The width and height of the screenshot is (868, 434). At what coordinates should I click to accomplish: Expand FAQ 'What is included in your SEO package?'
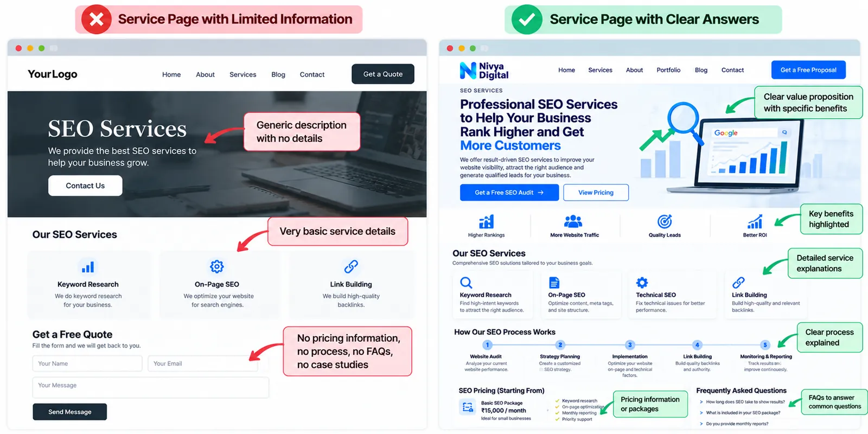739,413
